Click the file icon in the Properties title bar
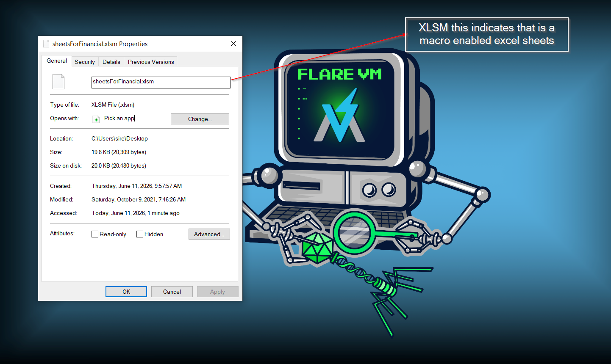The width and height of the screenshot is (611, 364). click(x=46, y=44)
